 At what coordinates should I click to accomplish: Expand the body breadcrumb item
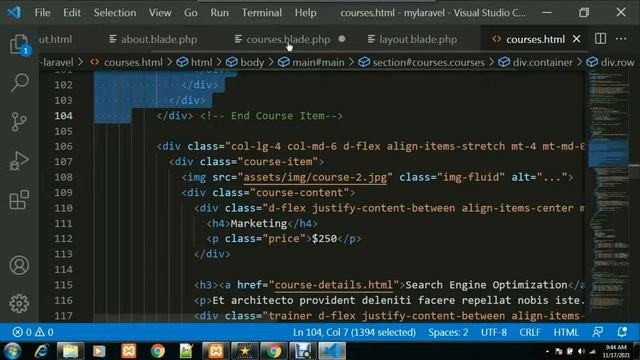tap(252, 62)
